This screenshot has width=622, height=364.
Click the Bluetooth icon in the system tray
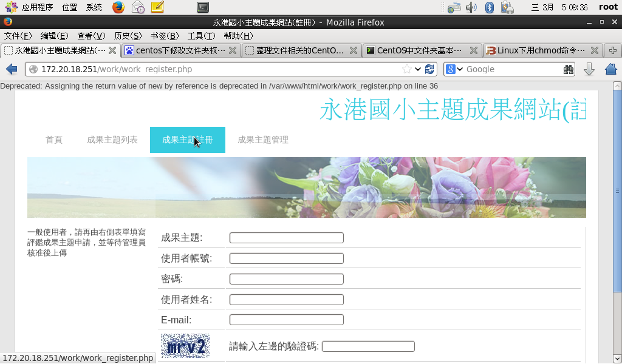[489, 7]
